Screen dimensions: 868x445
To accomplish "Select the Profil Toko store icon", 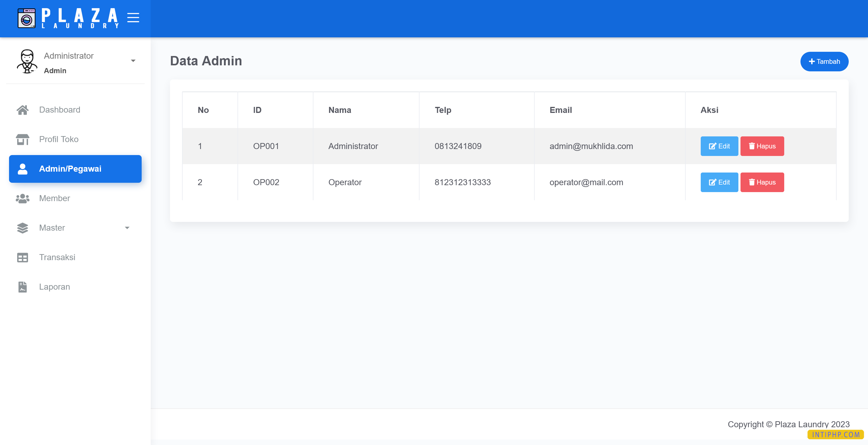I will click(x=22, y=139).
